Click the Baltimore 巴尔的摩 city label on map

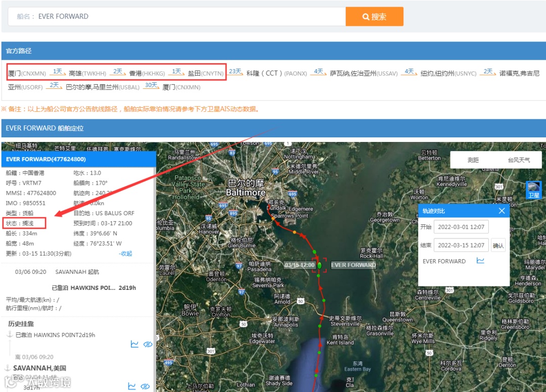(246, 188)
